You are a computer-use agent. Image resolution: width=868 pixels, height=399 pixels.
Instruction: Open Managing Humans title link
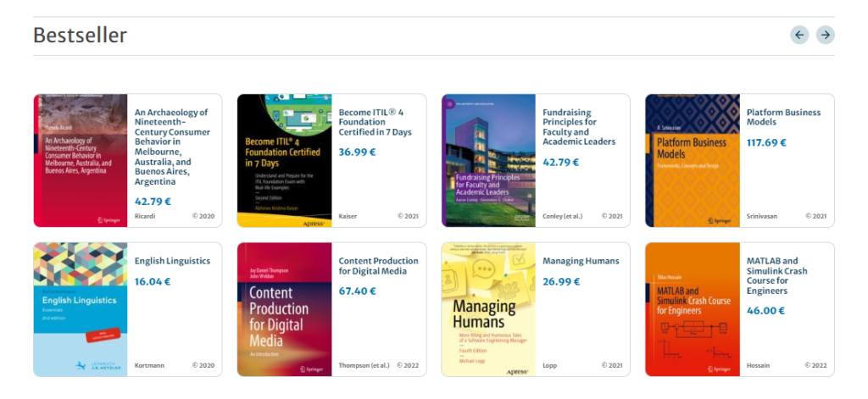[581, 261]
